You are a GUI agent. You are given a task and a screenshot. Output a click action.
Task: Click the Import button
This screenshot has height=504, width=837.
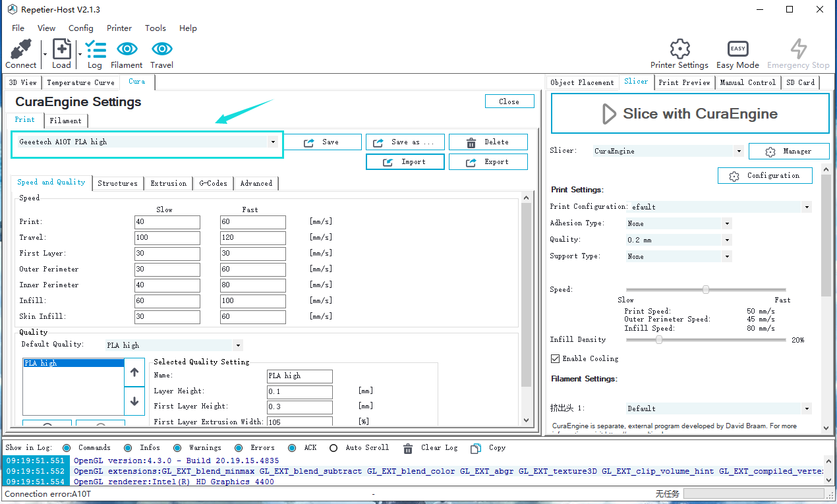point(405,162)
